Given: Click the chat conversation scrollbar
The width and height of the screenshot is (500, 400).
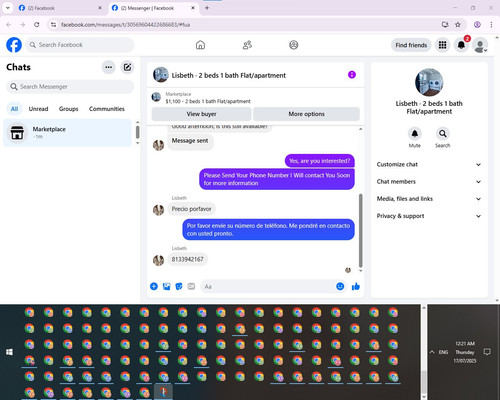Looking at the screenshot, I should point(360,230).
